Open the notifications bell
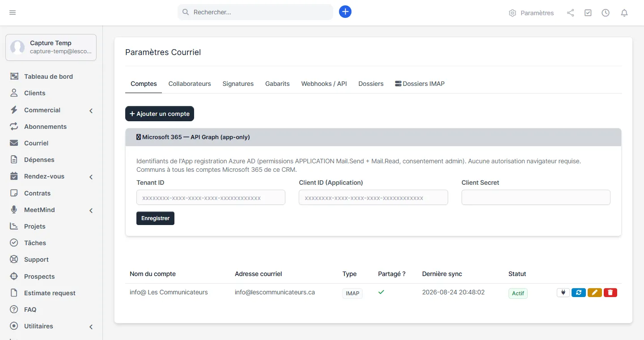The image size is (644, 340). [624, 13]
